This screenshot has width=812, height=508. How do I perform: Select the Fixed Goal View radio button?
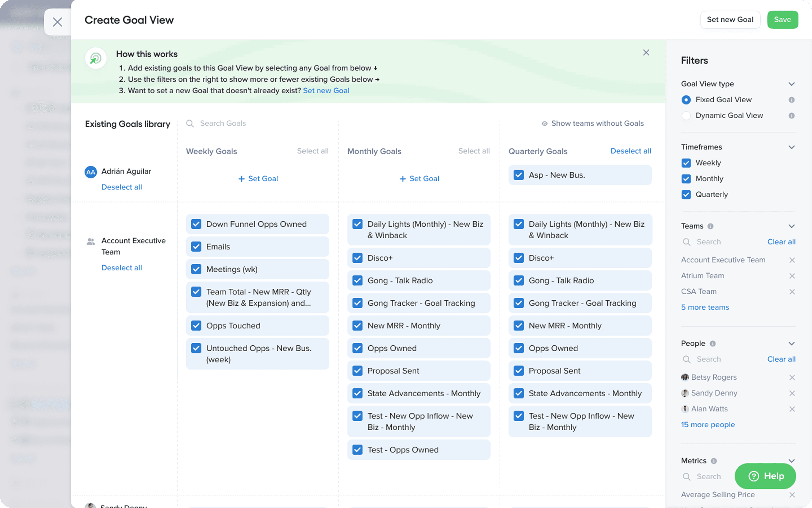click(686, 100)
